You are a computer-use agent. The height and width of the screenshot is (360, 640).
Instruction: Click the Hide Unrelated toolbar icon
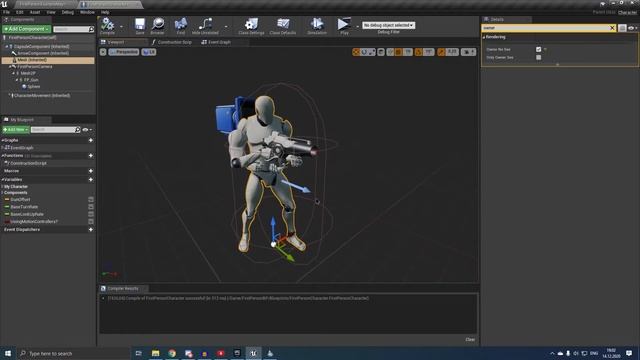205,25
